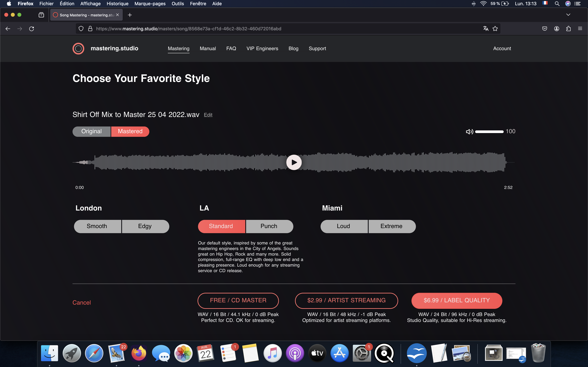Viewport: 588px width, 367px height.
Task: Select the London Smooth style
Action: point(97,226)
